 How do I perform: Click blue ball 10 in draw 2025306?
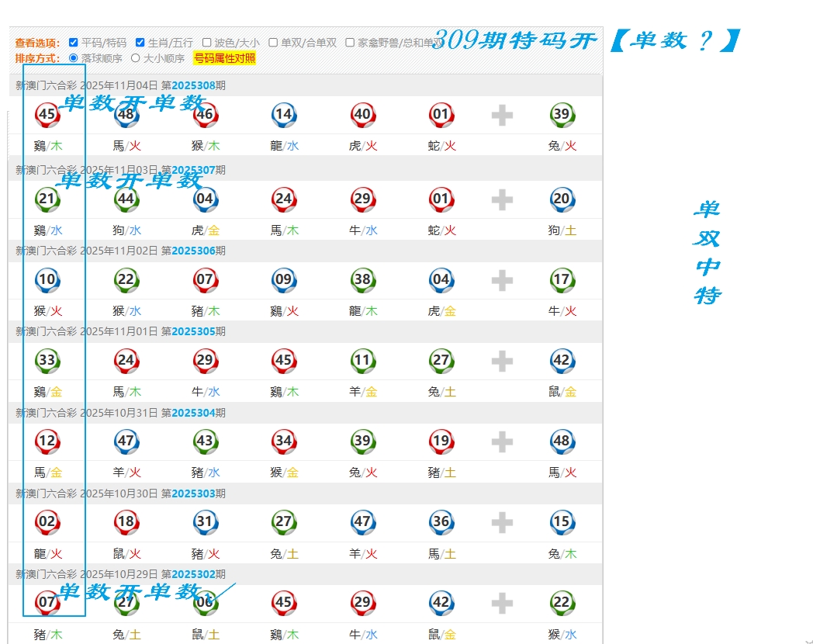pos(47,280)
